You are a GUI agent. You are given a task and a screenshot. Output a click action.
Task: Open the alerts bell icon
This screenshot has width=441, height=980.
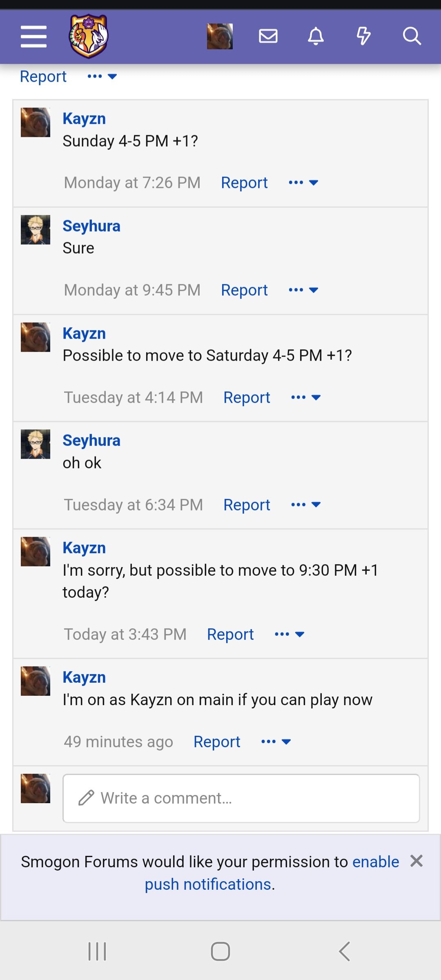[x=316, y=36]
